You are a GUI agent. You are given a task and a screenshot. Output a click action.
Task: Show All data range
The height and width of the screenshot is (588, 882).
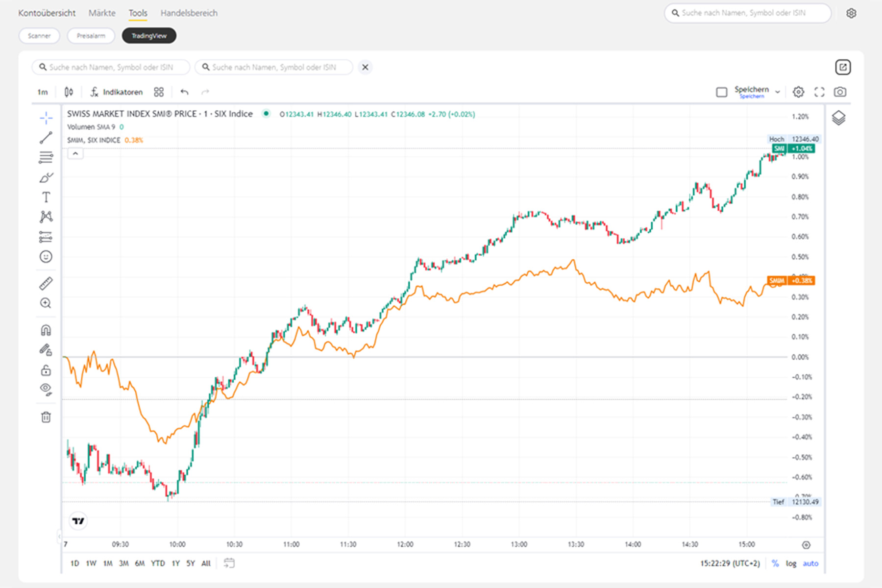tap(206, 563)
